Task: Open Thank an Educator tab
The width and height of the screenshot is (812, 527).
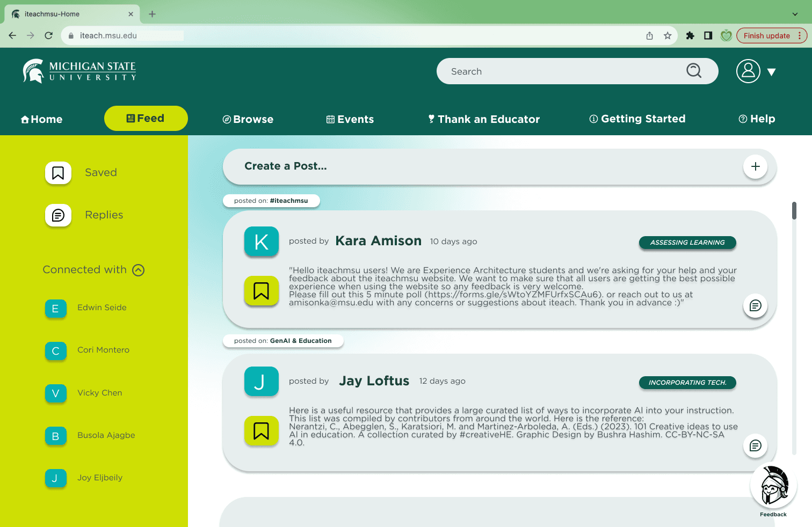Action: coord(484,119)
